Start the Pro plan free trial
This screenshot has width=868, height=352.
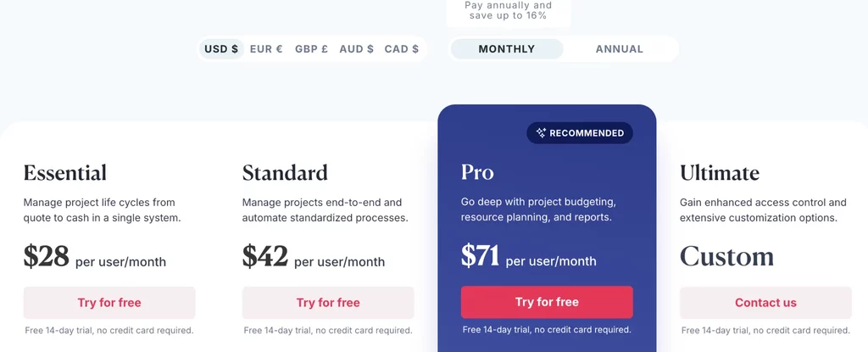click(x=547, y=302)
